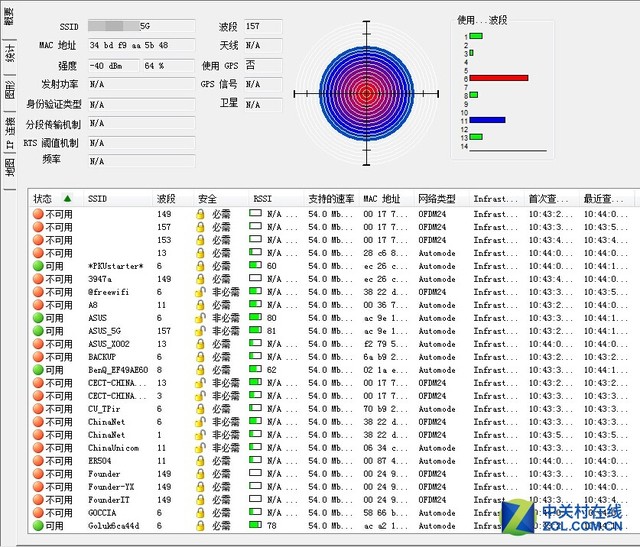The height and width of the screenshot is (547, 640).
Task: Click the open lock icon for ASUS_5G
Action: click(x=200, y=331)
